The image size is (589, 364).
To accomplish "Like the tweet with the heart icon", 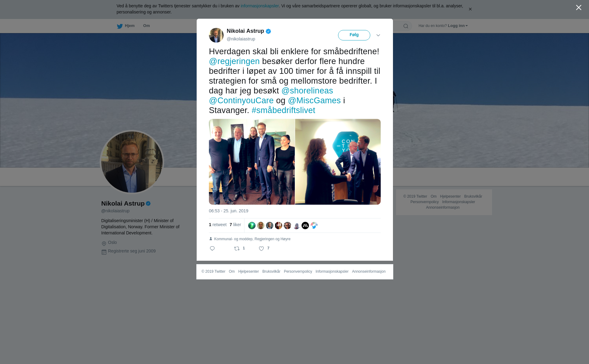I will [261, 248].
